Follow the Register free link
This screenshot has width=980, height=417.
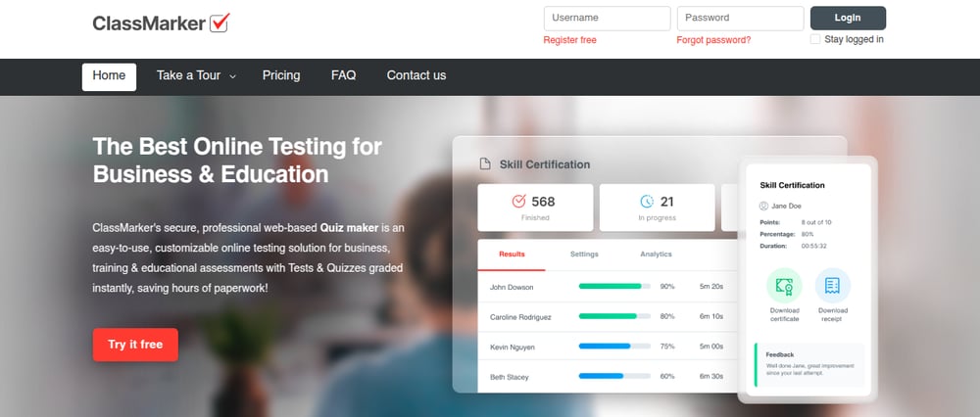click(570, 40)
